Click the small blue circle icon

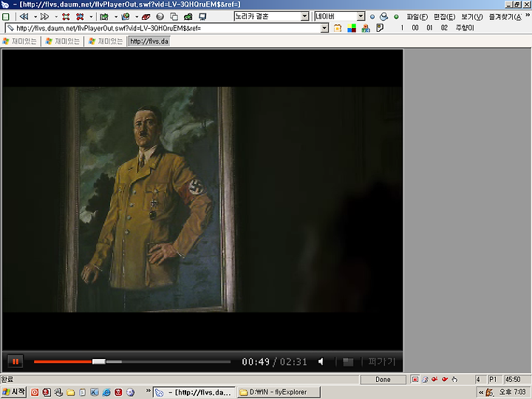372,16
